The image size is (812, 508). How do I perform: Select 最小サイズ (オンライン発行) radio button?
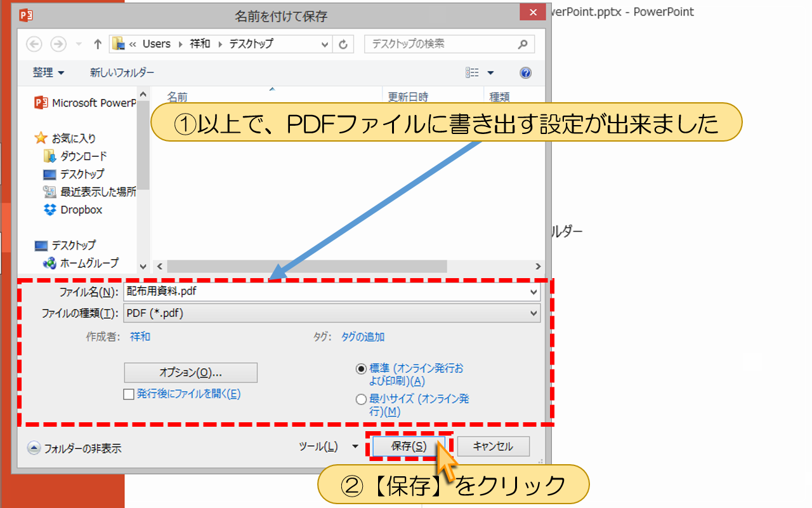click(361, 399)
